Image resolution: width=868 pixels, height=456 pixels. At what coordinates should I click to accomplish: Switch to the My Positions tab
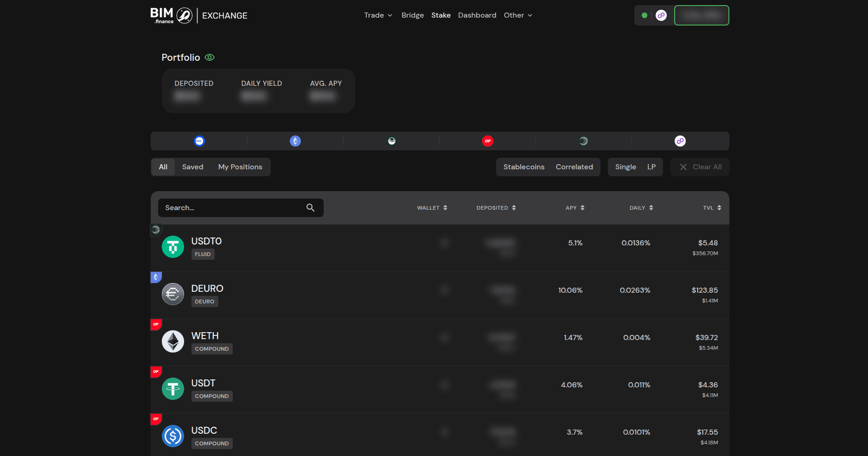[240, 167]
